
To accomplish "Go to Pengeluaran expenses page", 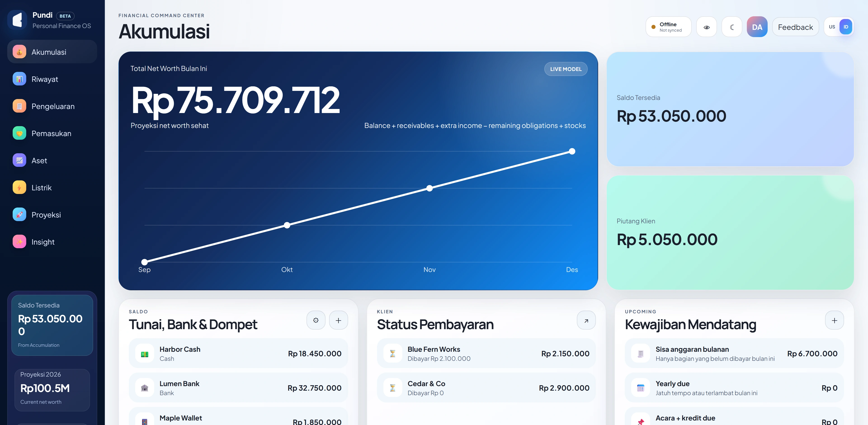I will point(52,106).
